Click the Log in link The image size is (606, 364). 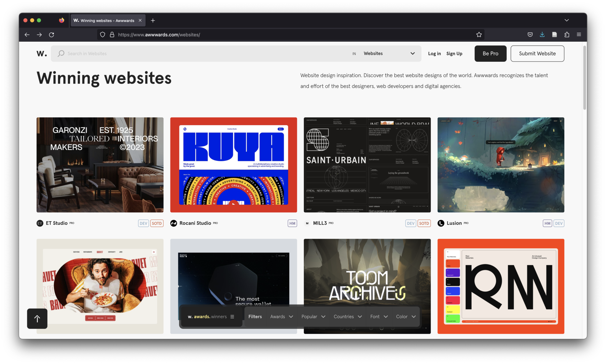[434, 54]
